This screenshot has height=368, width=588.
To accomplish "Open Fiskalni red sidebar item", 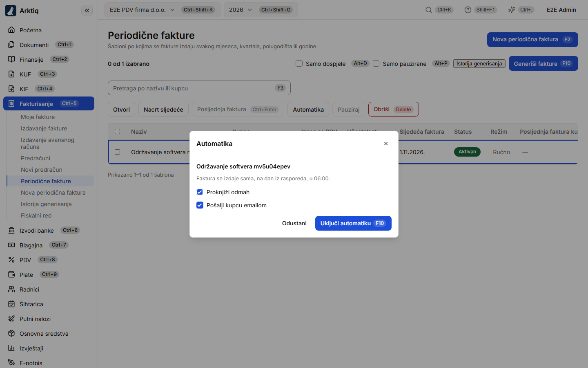I will [x=36, y=215].
